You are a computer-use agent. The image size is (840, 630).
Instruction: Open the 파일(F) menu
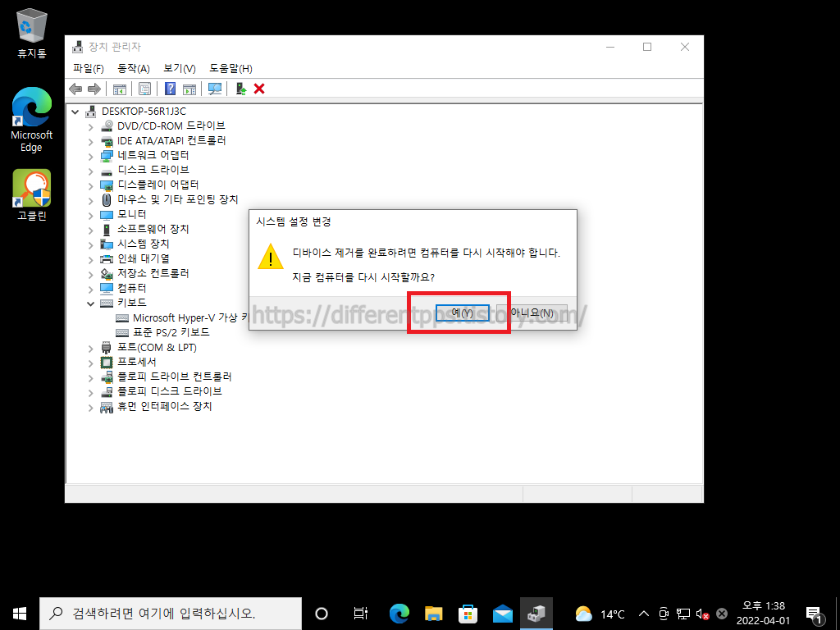(x=89, y=69)
